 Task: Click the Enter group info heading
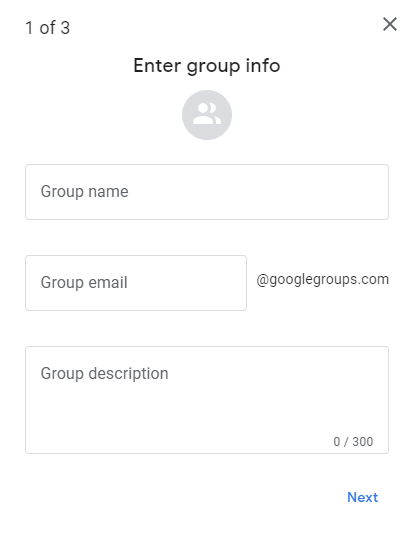click(207, 66)
